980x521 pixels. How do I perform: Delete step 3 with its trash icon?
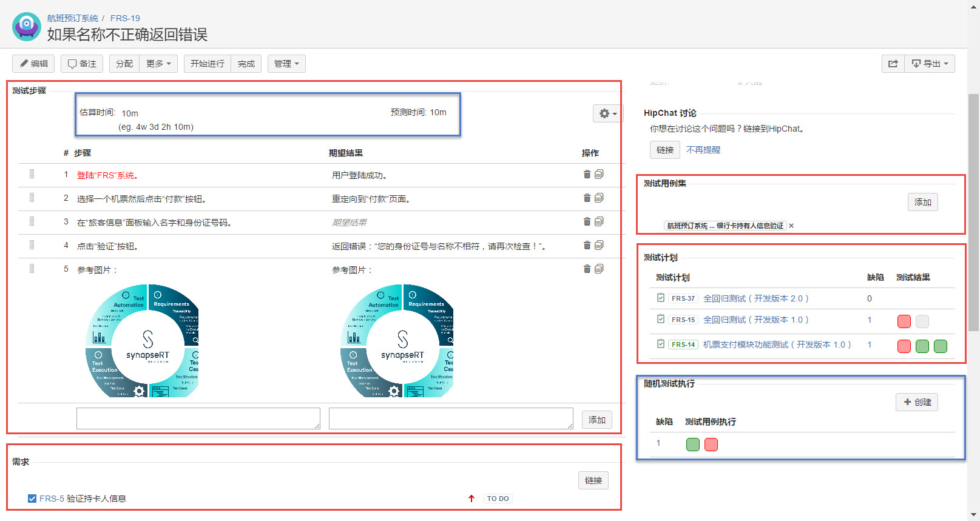587,222
